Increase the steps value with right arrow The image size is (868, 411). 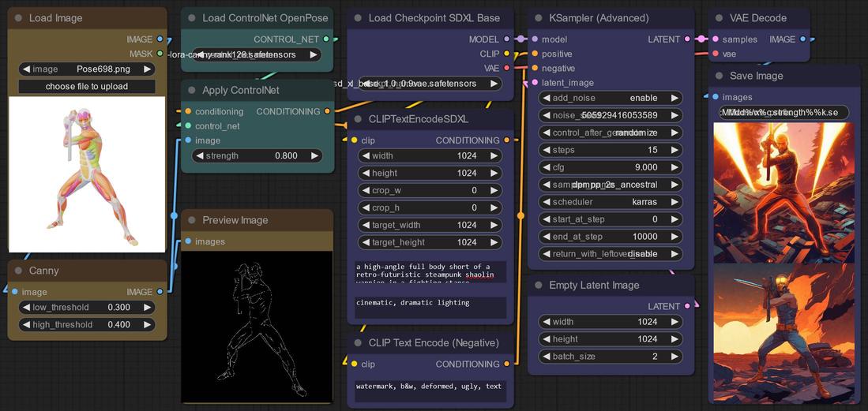(674, 150)
